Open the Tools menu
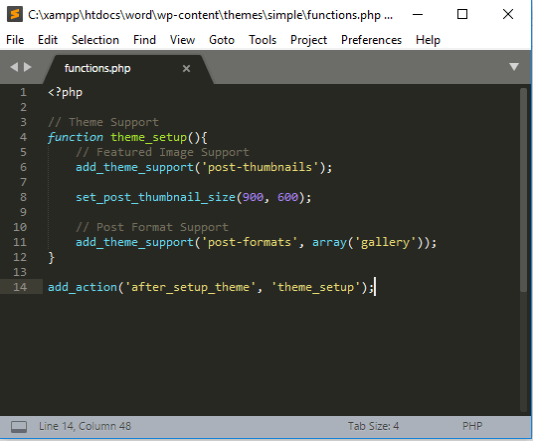 262,40
